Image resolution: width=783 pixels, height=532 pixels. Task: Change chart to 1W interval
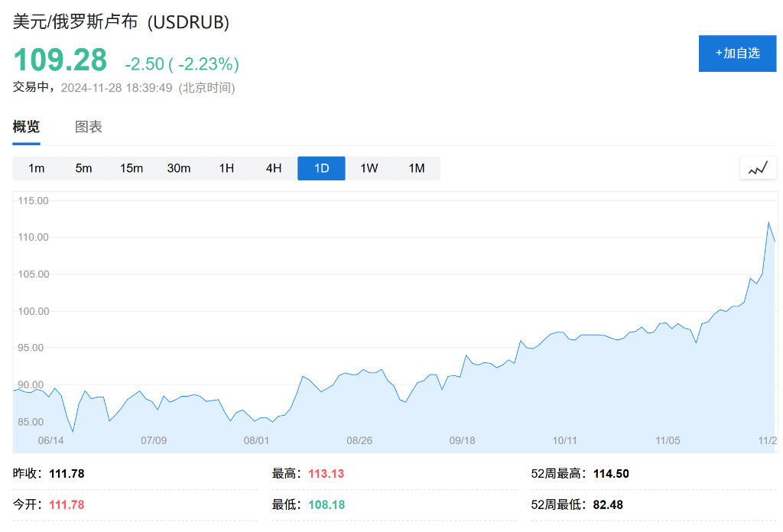pyautogui.click(x=369, y=168)
